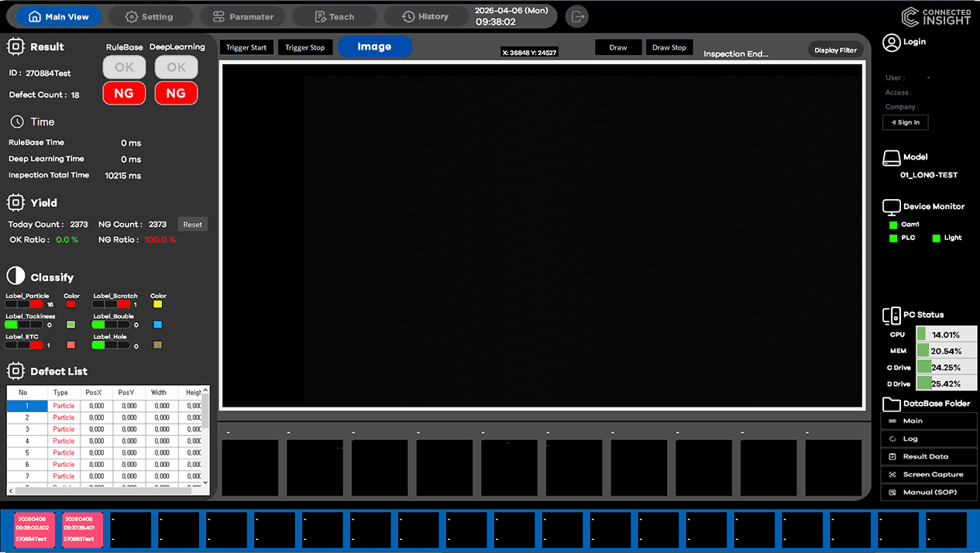This screenshot has height=553, width=980.
Task: Open the Display Filter
Action: pos(836,50)
